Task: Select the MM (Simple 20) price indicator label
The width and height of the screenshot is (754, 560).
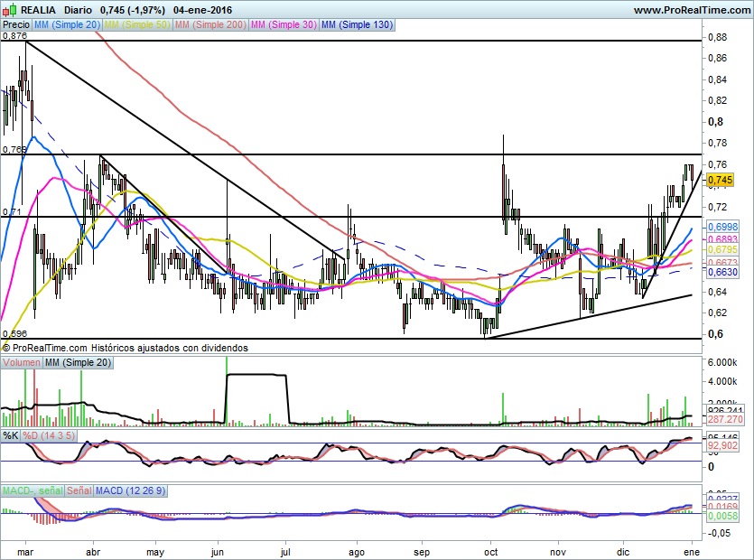Action: pos(67,25)
